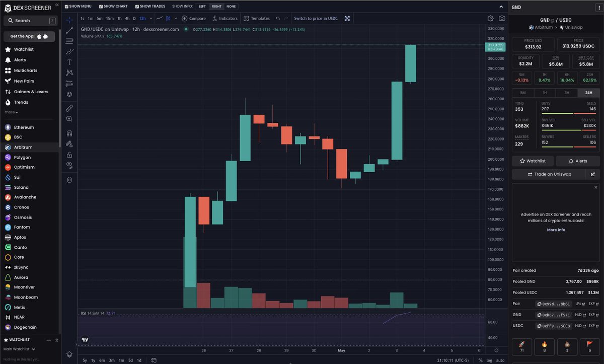Select the trend line drawing tool
The image size is (604, 364).
[69, 30]
